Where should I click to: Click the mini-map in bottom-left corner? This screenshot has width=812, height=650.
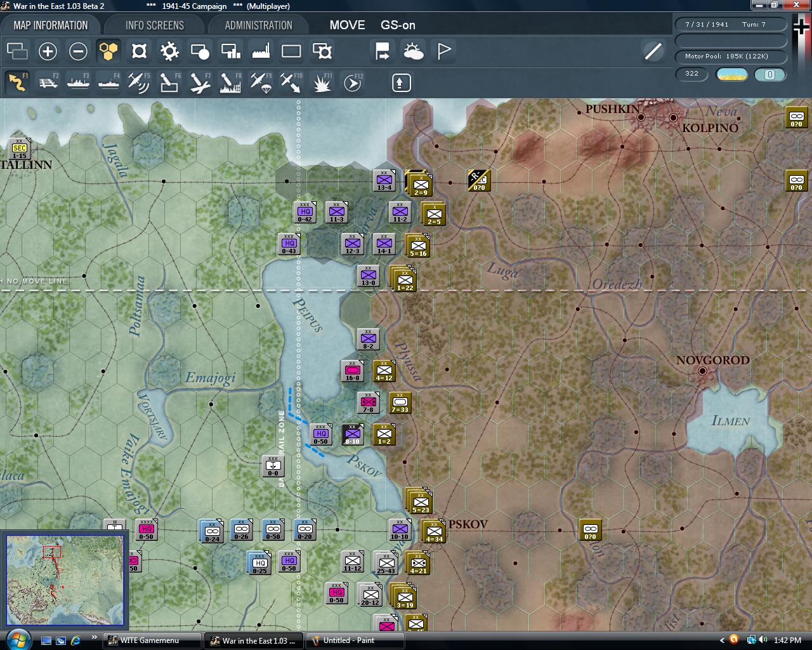(65, 580)
